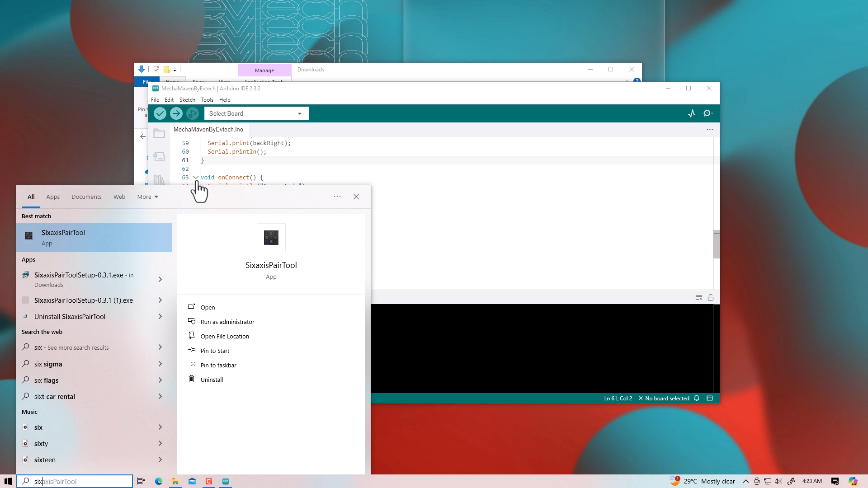Open the Help menu in Arduino IDE
This screenshot has height=488, width=868.
(x=225, y=100)
